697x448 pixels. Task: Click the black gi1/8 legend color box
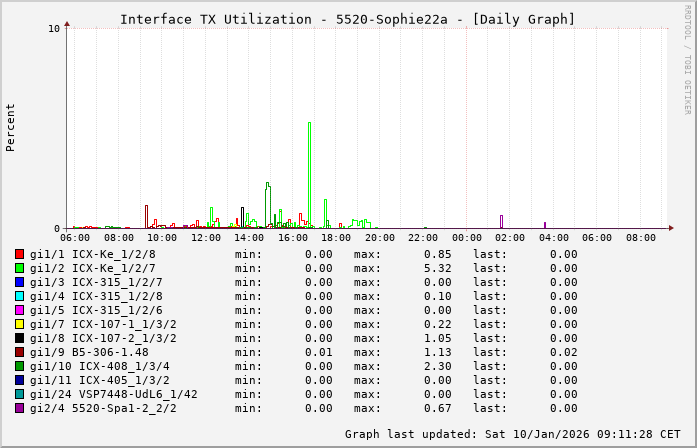(x=19, y=338)
